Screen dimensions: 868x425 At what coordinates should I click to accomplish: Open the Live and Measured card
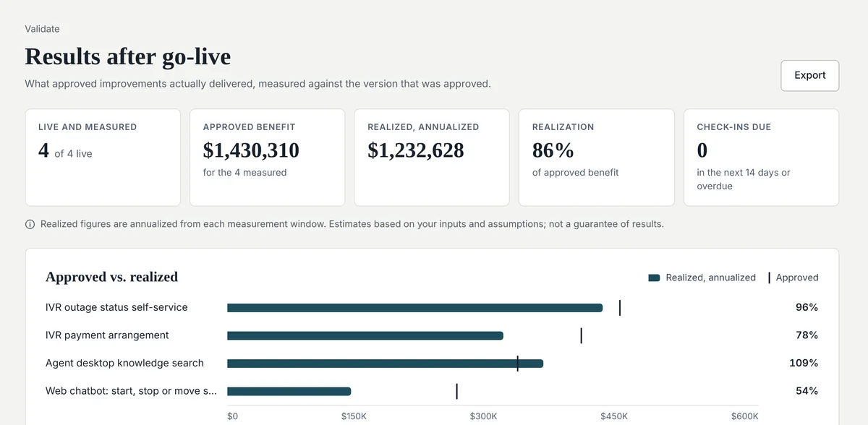tap(103, 158)
